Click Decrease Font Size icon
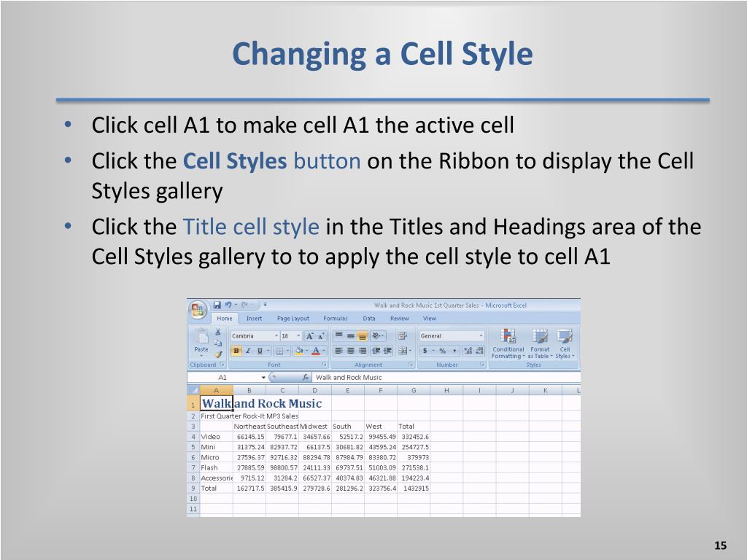This screenshot has height=560, width=747. [x=321, y=336]
